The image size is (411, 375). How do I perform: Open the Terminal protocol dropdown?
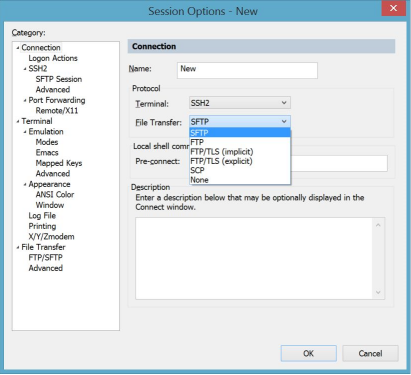tap(240, 103)
